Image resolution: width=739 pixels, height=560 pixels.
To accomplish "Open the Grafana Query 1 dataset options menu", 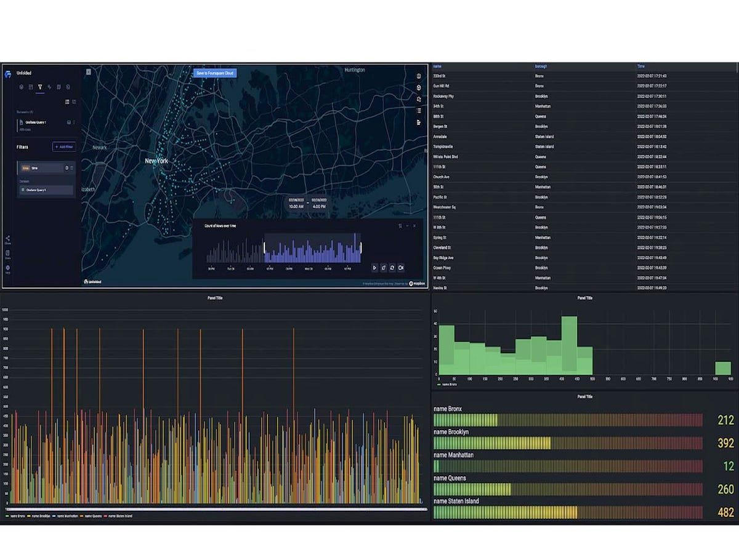I will click(75, 122).
